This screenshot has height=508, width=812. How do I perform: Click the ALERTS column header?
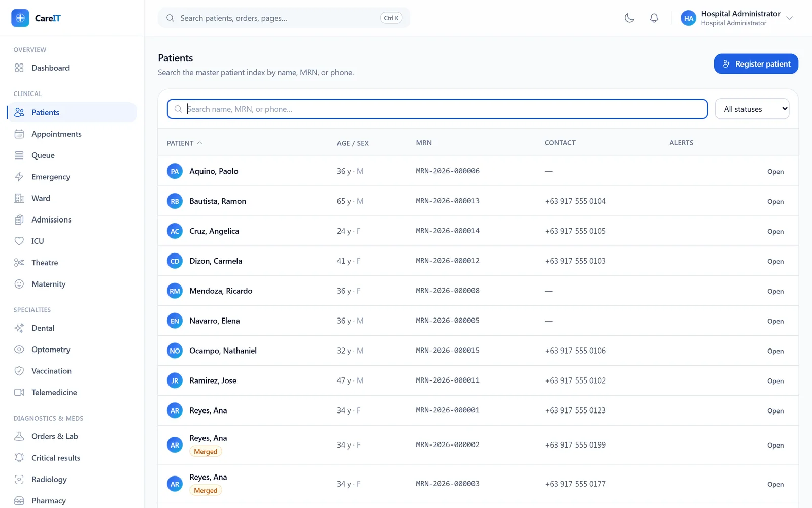coord(681,143)
